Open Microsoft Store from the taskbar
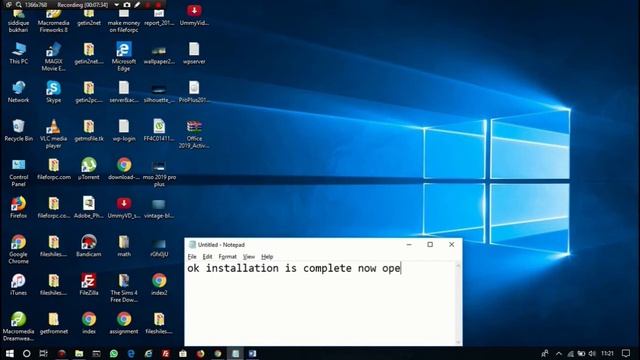Viewport: 640px width, 360px height. coord(183,353)
